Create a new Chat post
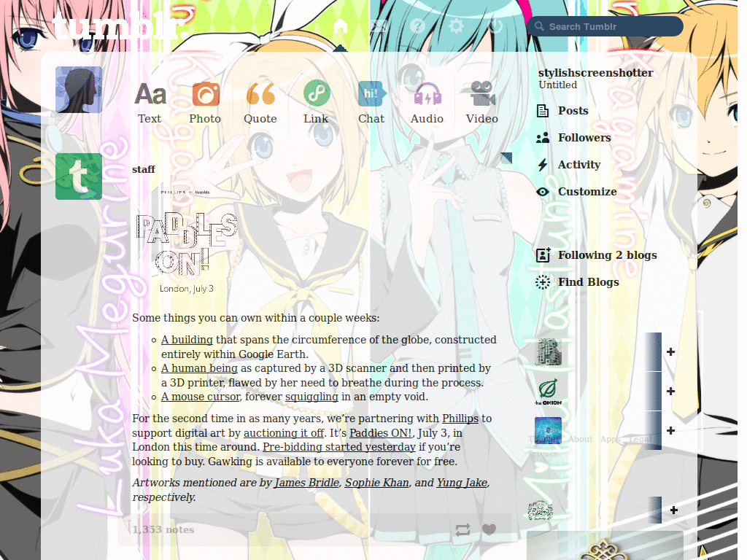Image resolution: width=747 pixels, height=560 pixels. click(371, 103)
